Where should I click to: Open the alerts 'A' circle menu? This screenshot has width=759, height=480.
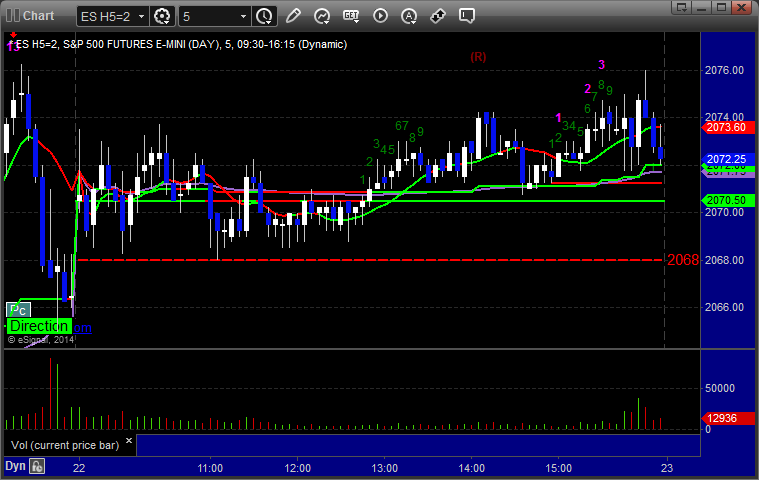point(409,16)
